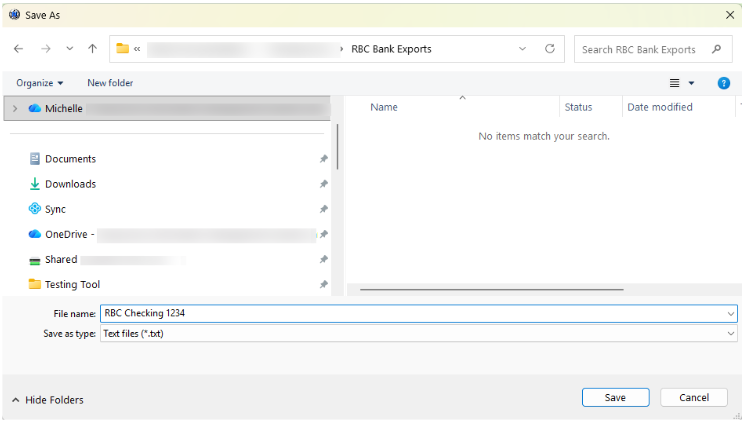Click the folder icon in the address bar
The width and height of the screenshot is (752, 428).
[x=123, y=48]
